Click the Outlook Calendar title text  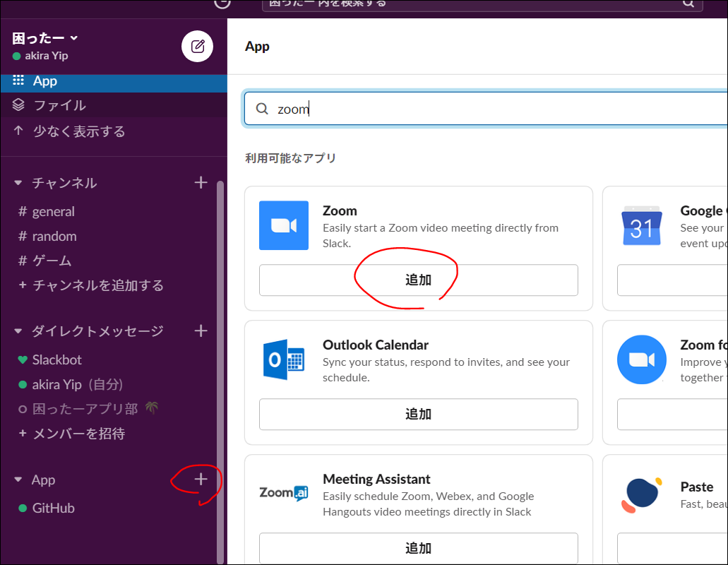(x=376, y=345)
